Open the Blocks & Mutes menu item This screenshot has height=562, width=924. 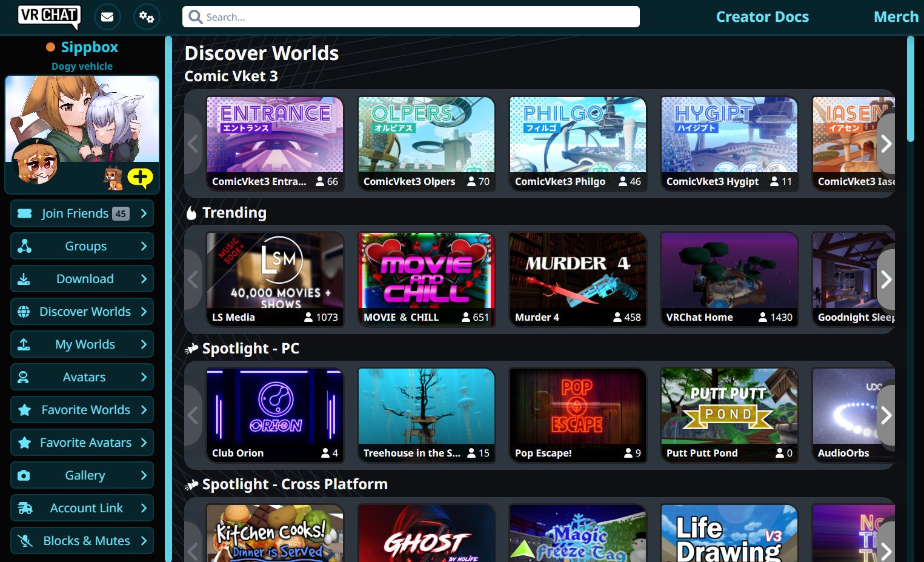82,541
